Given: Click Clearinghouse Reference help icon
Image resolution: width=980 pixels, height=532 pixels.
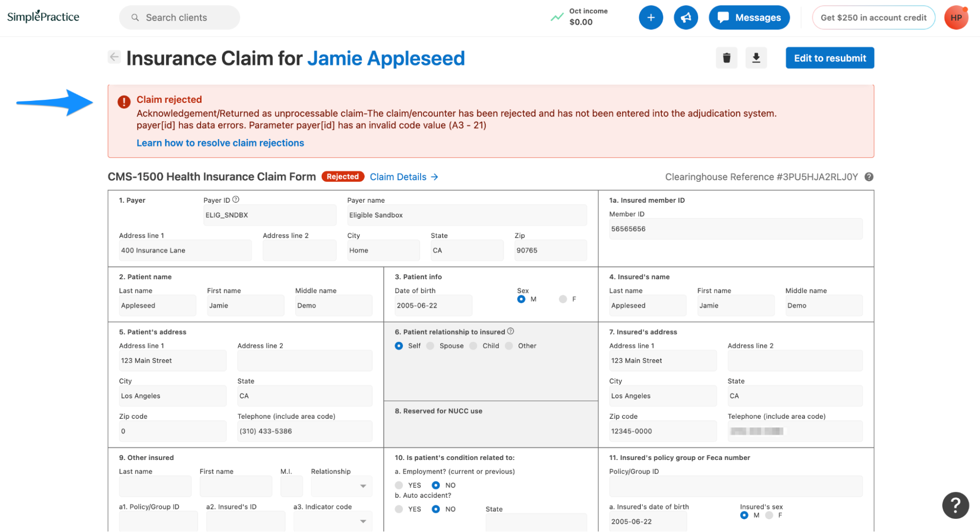Looking at the screenshot, I should click(869, 177).
